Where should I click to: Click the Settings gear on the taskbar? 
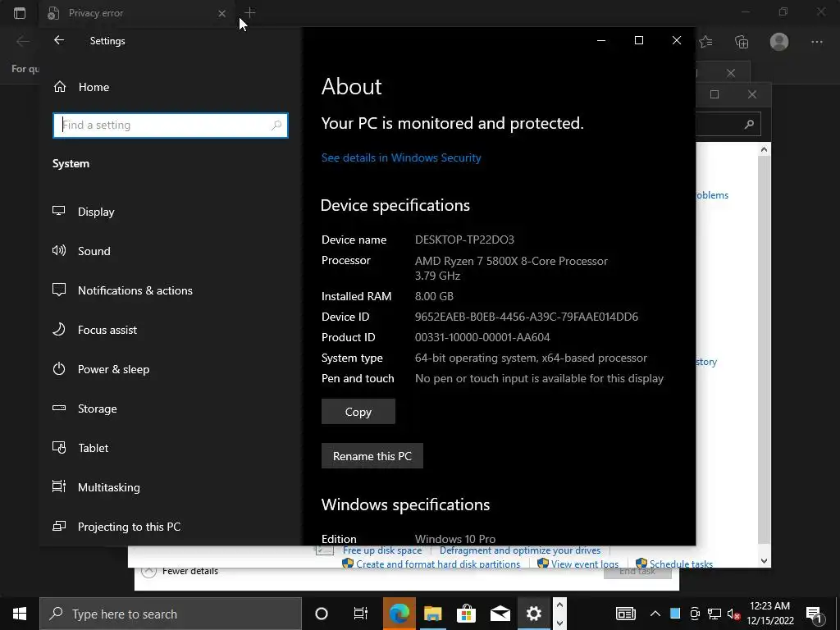tap(533, 614)
